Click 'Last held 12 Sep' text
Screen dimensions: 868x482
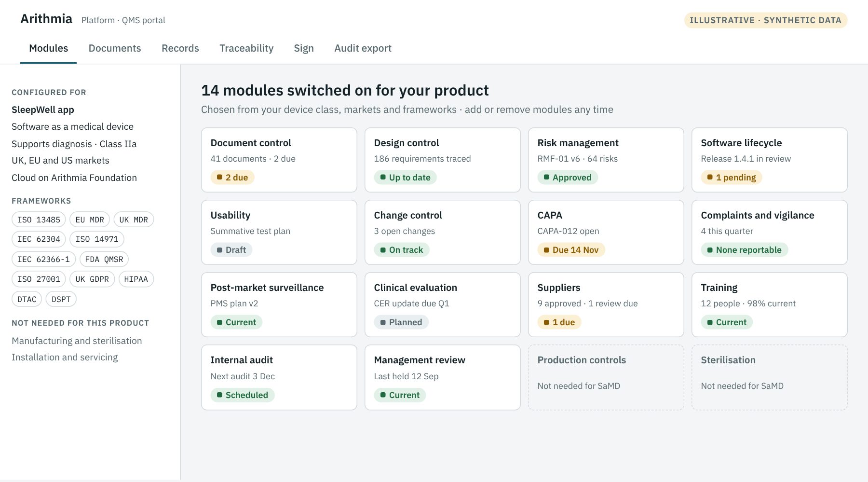click(407, 376)
